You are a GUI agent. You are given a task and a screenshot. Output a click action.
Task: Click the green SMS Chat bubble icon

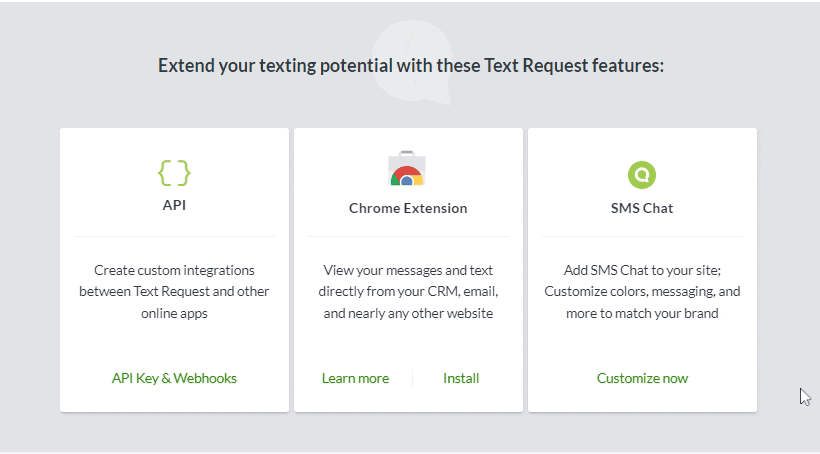click(x=642, y=174)
